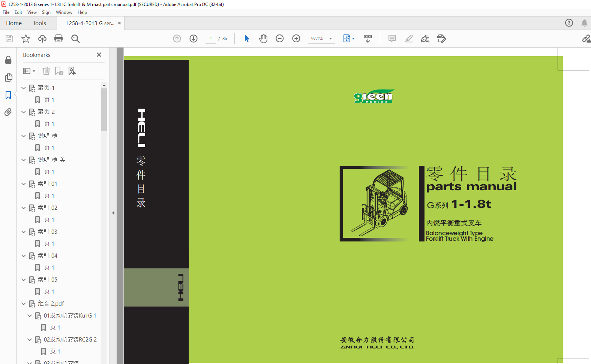
Task: Activate the Hand pan tool
Action: [263, 39]
